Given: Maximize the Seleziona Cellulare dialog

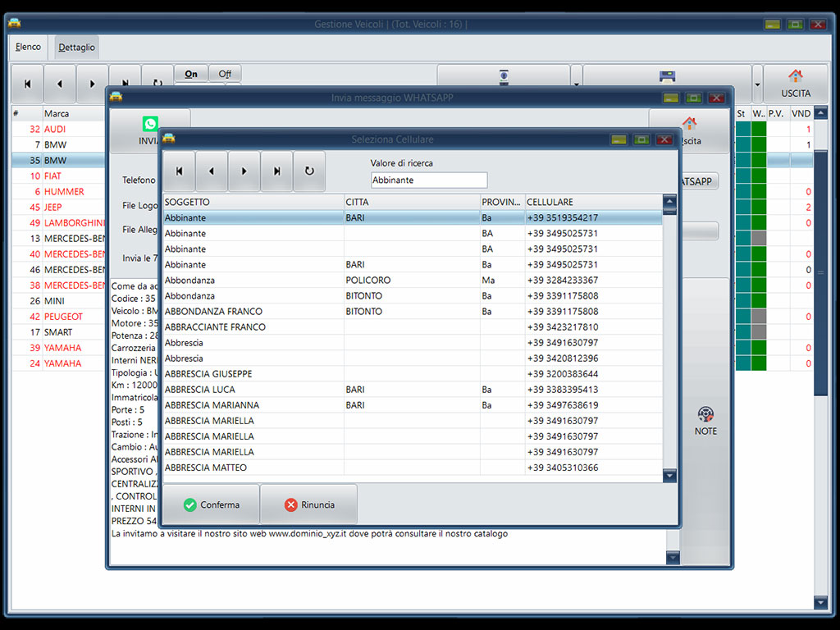Looking at the screenshot, I should click(641, 139).
